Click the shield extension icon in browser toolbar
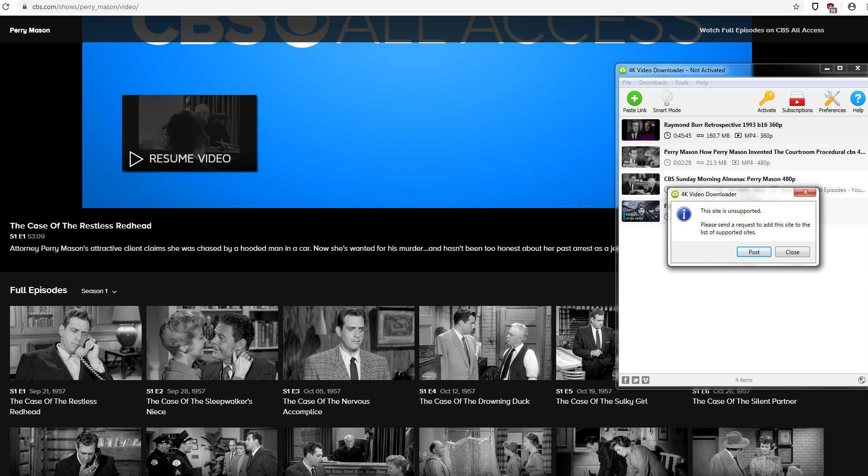Image resolution: width=868 pixels, height=476 pixels. click(815, 7)
